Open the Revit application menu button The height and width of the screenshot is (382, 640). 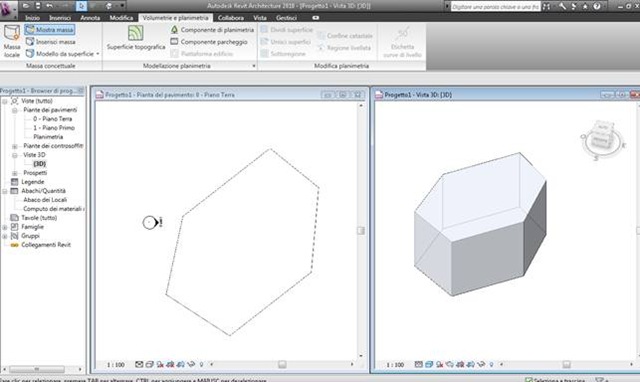8,9
